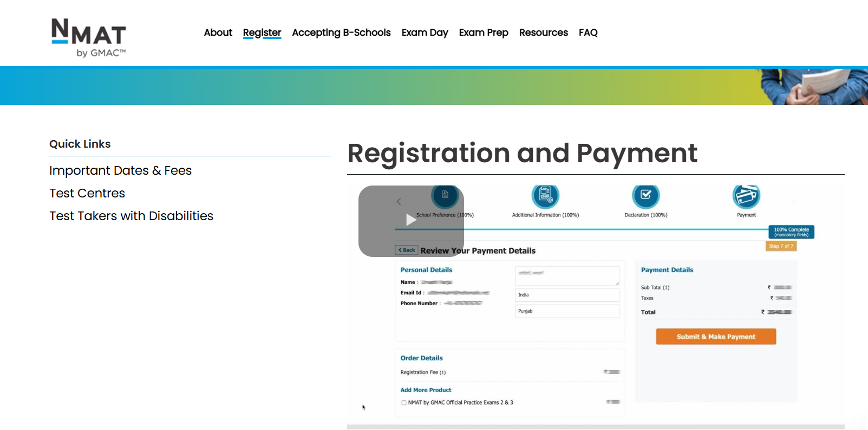Open the Exam Day menu
This screenshot has height=430, width=868.
pos(425,32)
